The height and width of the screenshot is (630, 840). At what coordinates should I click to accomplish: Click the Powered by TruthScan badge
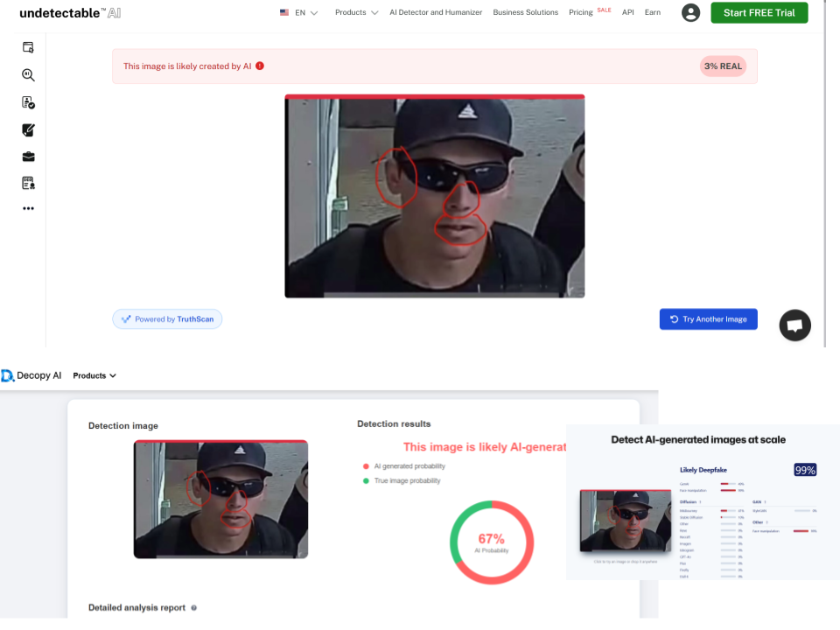[x=167, y=319]
